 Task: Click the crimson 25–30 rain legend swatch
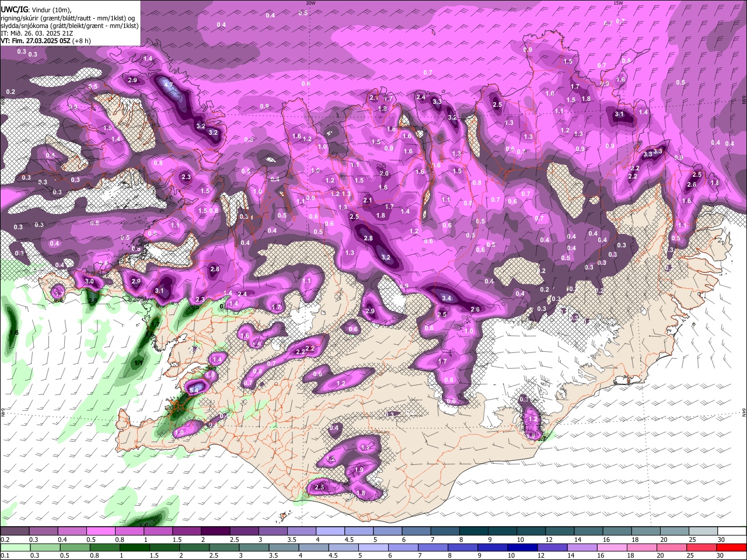point(702,547)
